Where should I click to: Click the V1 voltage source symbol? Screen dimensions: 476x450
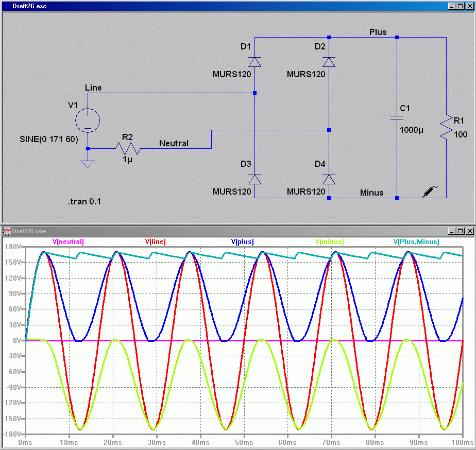(x=88, y=120)
